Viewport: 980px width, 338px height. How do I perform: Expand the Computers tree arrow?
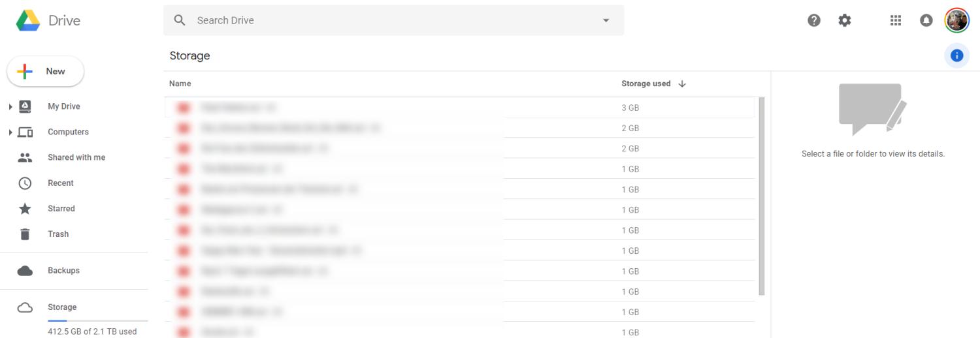point(10,132)
